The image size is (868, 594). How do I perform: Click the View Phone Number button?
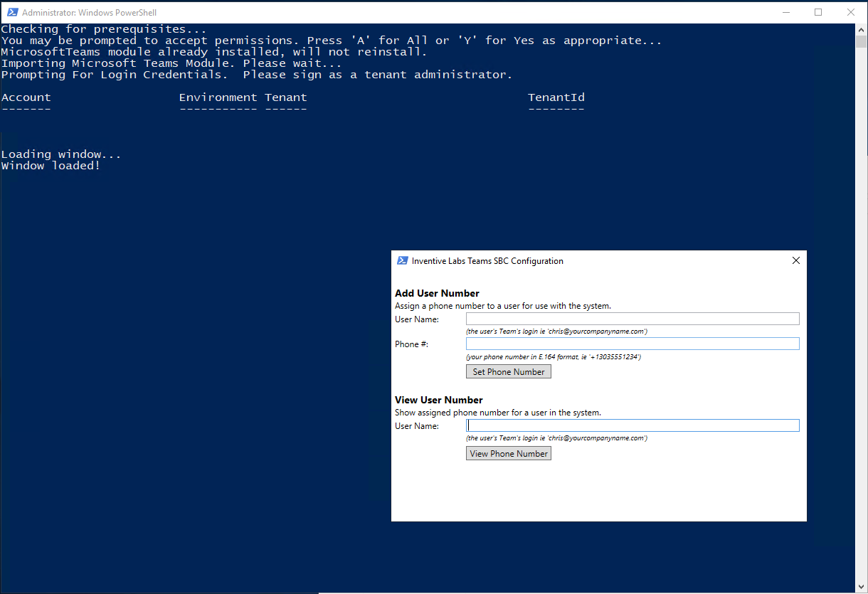point(509,453)
